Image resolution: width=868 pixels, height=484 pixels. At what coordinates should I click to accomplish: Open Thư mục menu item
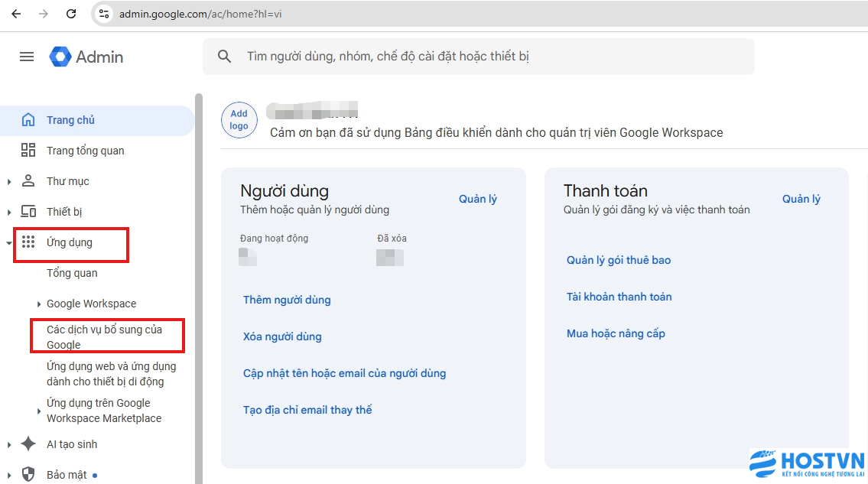67,181
